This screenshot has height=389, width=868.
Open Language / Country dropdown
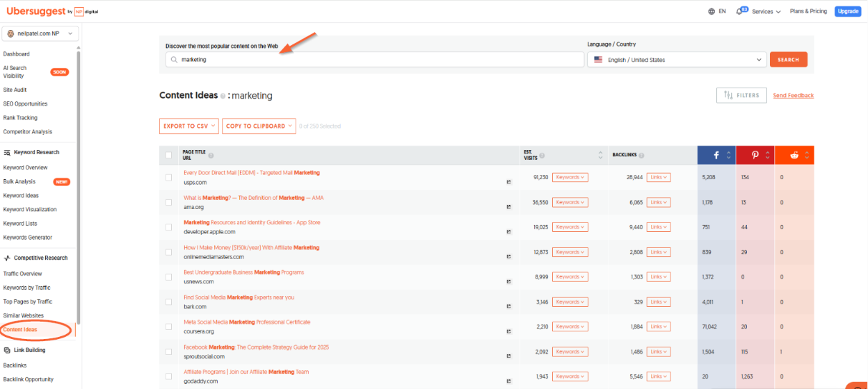click(x=677, y=60)
